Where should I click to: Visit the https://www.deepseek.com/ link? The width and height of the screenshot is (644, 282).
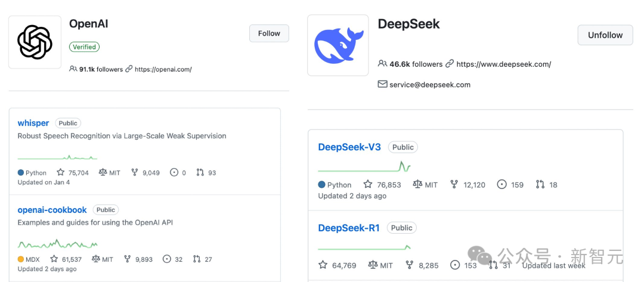(503, 64)
